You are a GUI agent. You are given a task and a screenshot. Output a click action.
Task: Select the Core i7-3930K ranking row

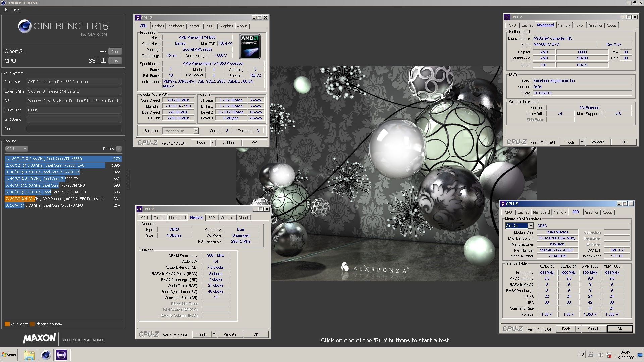coord(63,165)
